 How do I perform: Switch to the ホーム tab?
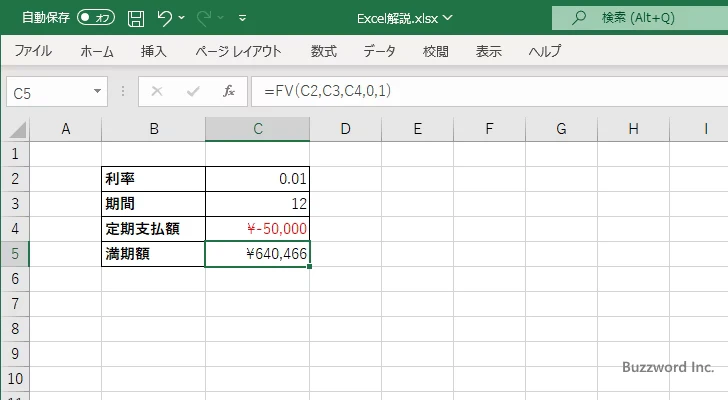coord(97,51)
